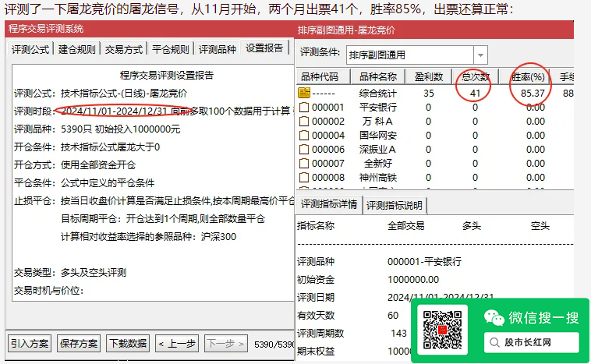The width and height of the screenshot is (591, 364).
Task: Select the 平仓规则 tab
Action: click(171, 49)
